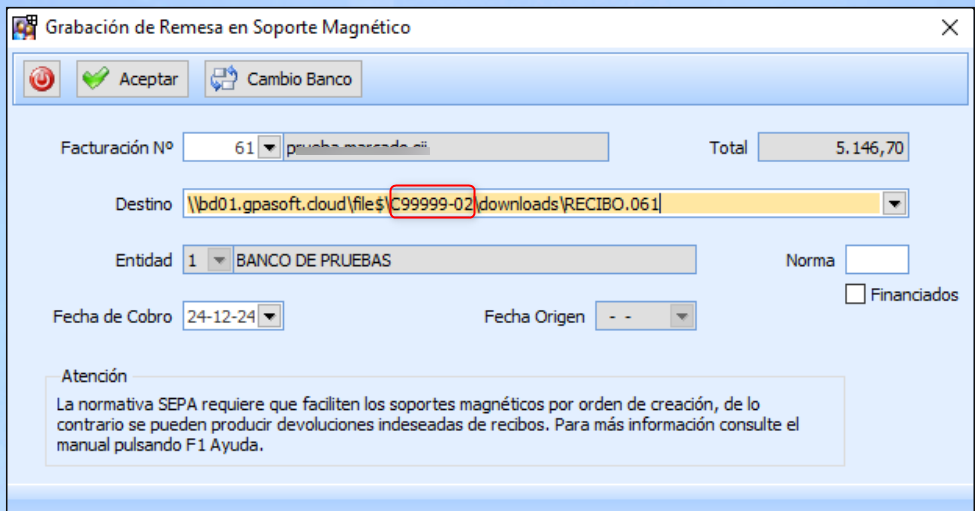
Task: Click the Total amount field
Action: pos(832,148)
